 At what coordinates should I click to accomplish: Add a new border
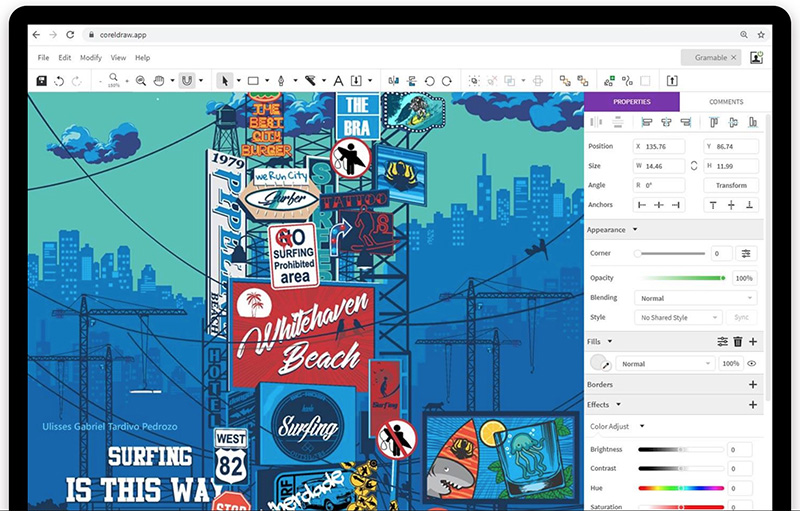click(753, 385)
